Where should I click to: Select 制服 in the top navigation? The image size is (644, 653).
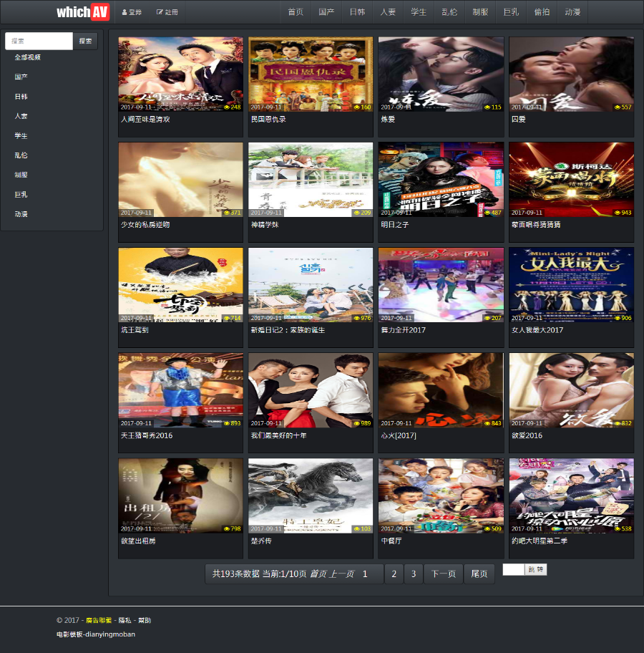(480, 12)
